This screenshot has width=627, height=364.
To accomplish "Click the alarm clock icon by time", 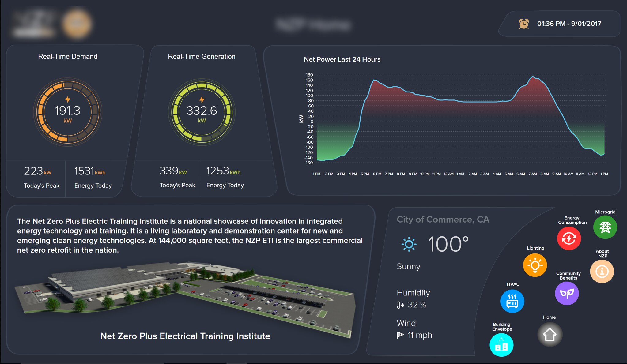I will (523, 24).
